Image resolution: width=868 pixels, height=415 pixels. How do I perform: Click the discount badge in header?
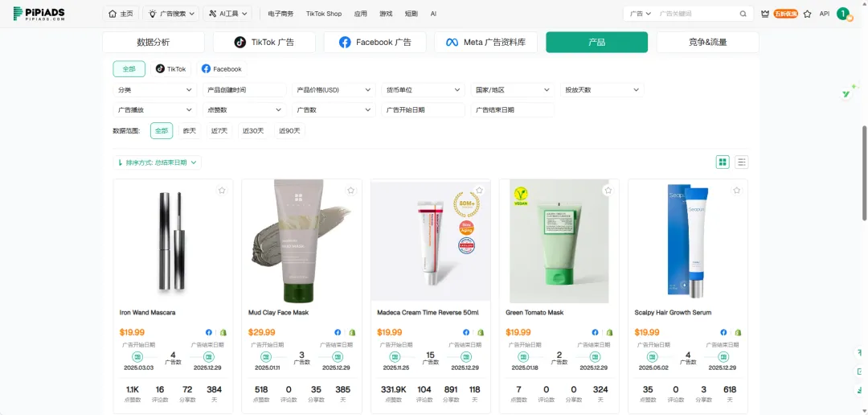[x=785, y=14]
